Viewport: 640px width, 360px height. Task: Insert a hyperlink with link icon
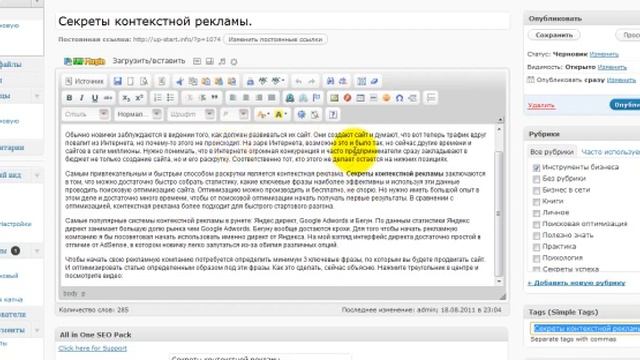pos(290,98)
